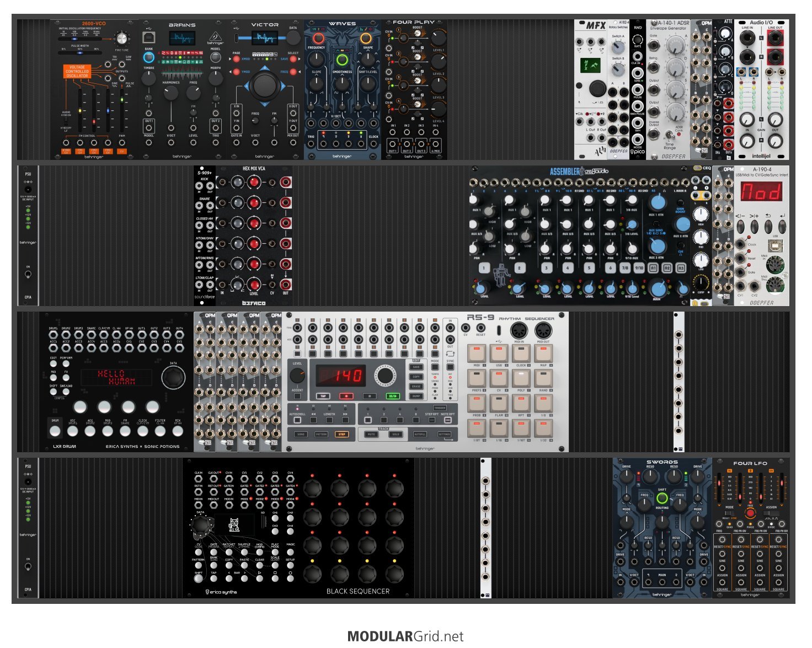812x648 pixels.
Task: Click the red XMOD button on Victor
Action: pos(237,58)
